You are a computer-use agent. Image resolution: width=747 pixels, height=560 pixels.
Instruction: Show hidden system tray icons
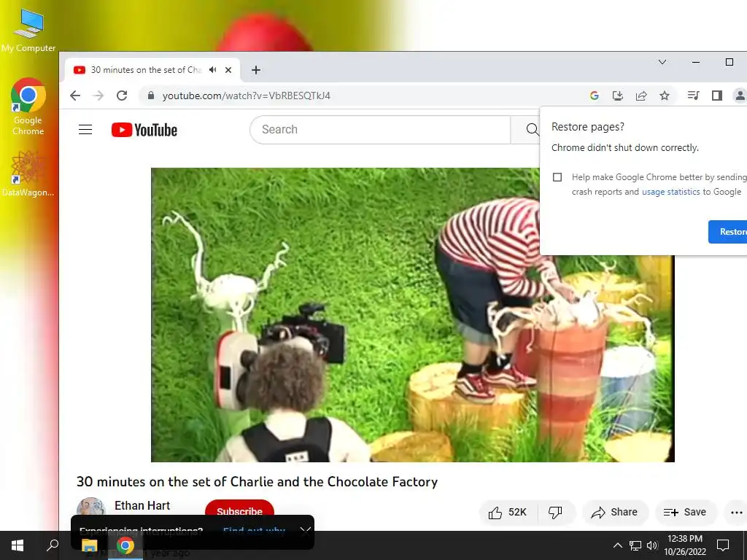(x=617, y=545)
